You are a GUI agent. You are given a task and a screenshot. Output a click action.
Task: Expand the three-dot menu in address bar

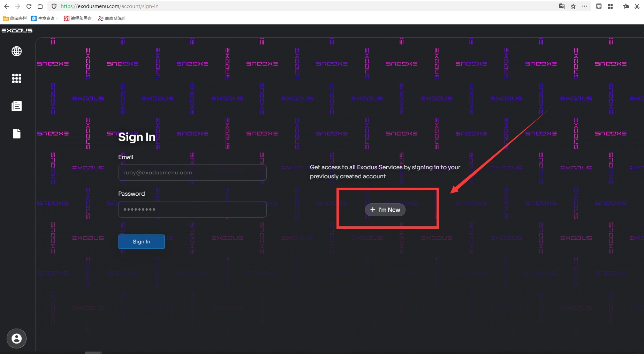(585, 6)
